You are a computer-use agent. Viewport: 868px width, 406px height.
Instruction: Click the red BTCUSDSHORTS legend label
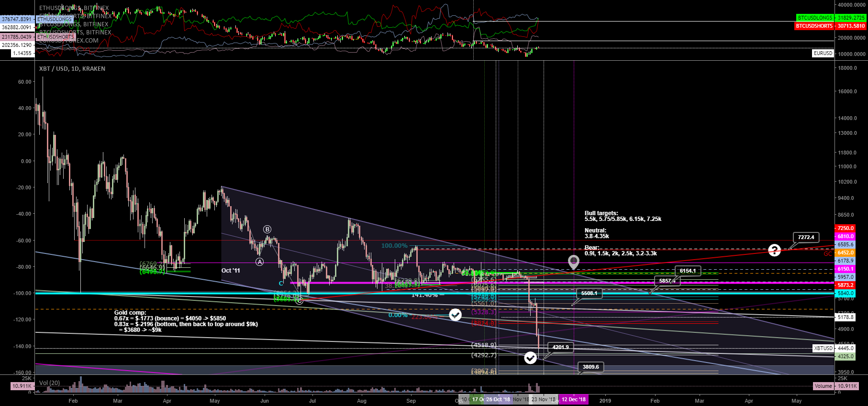(814, 26)
